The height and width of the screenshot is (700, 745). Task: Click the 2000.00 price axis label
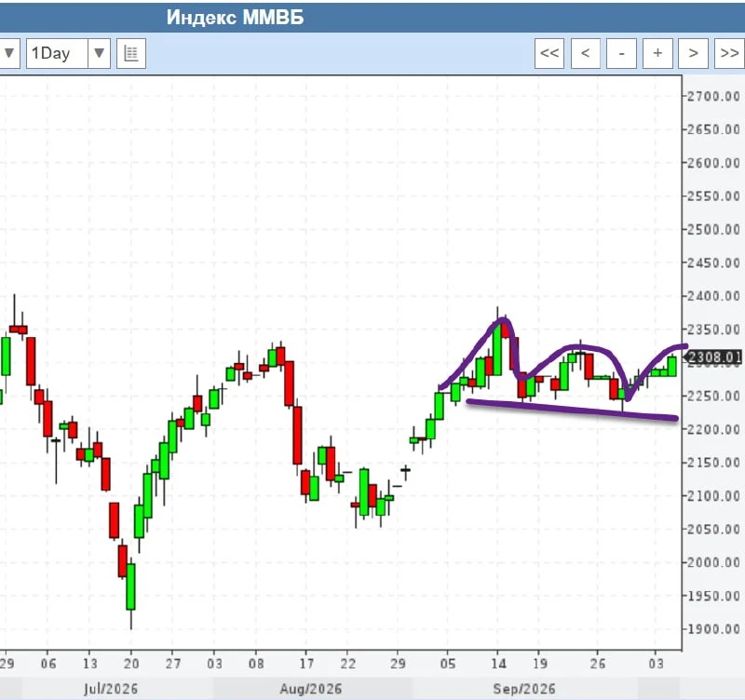pos(713,562)
